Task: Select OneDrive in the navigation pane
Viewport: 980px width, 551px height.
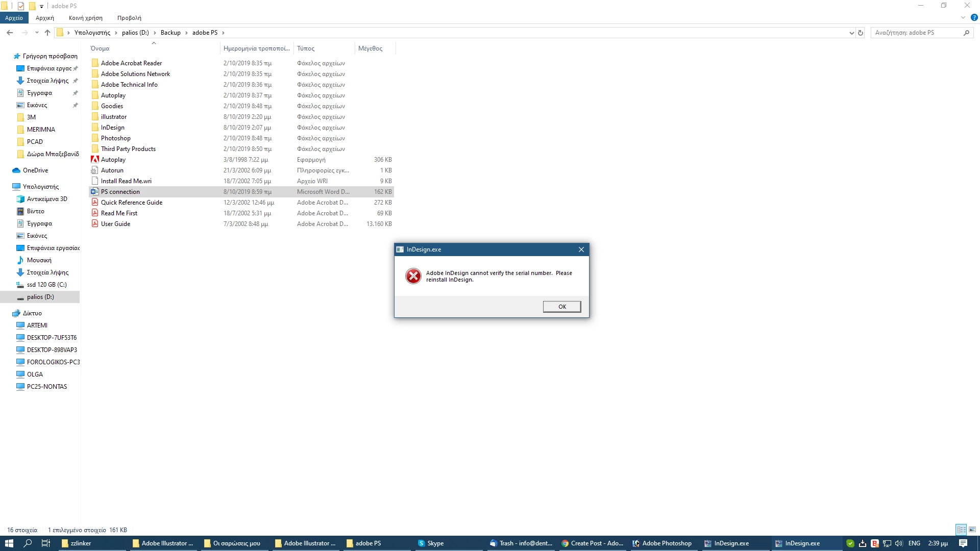Action: 35,170
